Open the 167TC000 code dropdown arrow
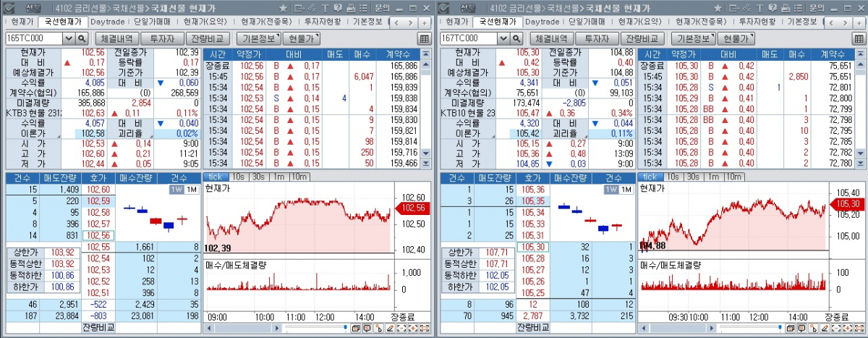 [504, 38]
